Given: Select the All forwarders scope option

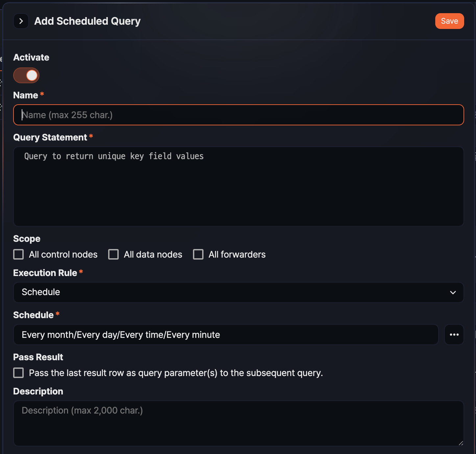Looking at the screenshot, I should point(198,254).
